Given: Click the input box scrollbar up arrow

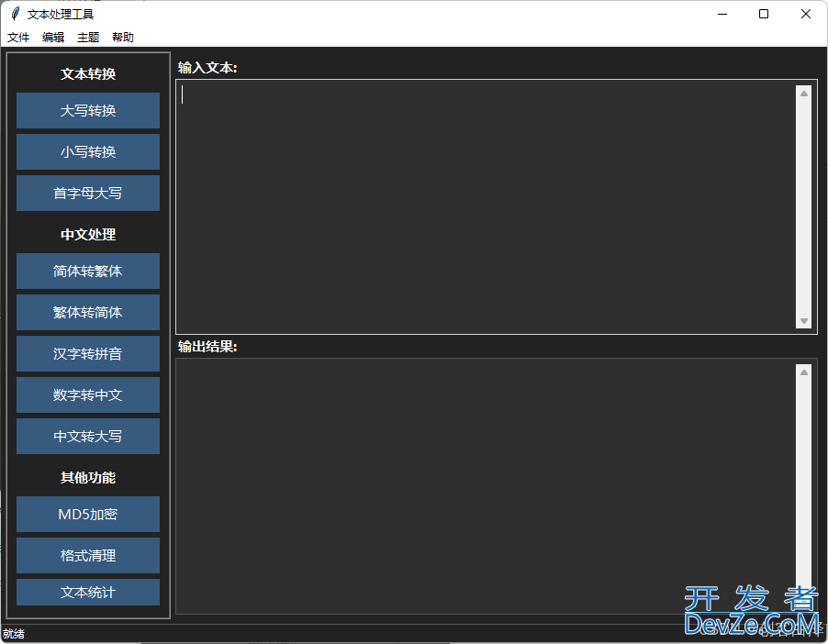Looking at the screenshot, I should point(804,94).
